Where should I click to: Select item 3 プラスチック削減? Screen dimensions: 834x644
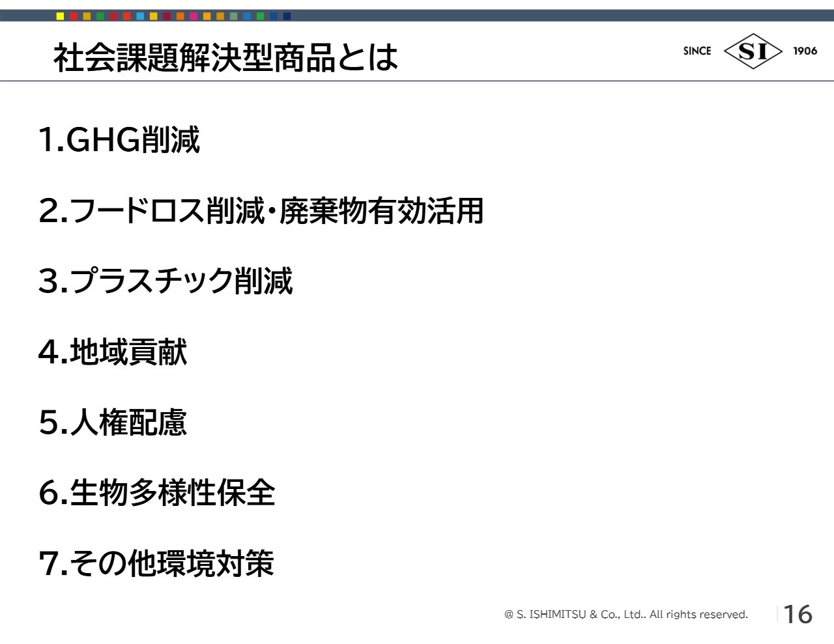click(165, 281)
